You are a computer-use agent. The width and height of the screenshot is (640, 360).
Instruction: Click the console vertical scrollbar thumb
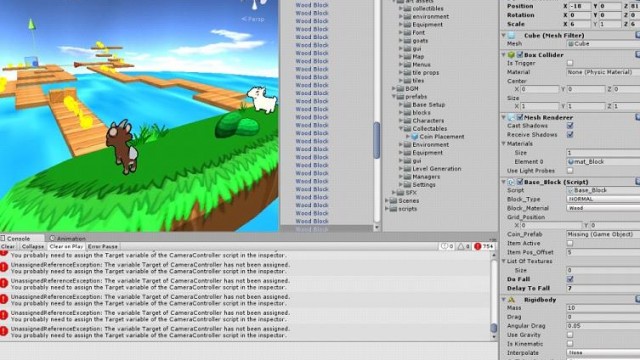(x=494, y=328)
